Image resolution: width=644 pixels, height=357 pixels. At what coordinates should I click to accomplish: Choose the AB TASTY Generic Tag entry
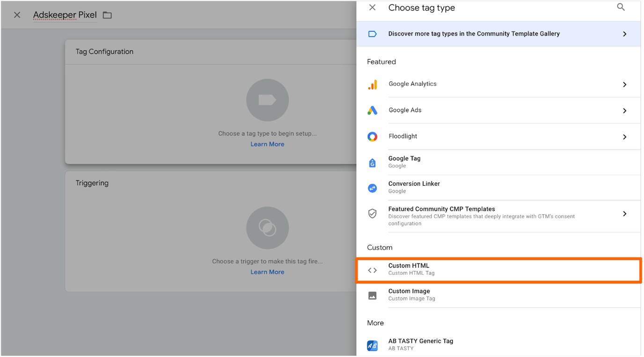tap(420, 344)
